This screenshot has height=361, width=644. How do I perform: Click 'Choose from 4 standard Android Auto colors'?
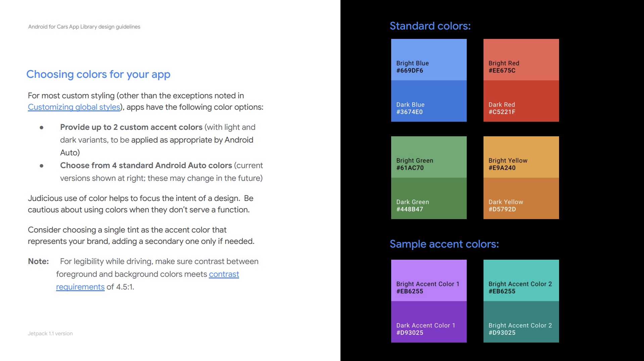coord(146,165)
